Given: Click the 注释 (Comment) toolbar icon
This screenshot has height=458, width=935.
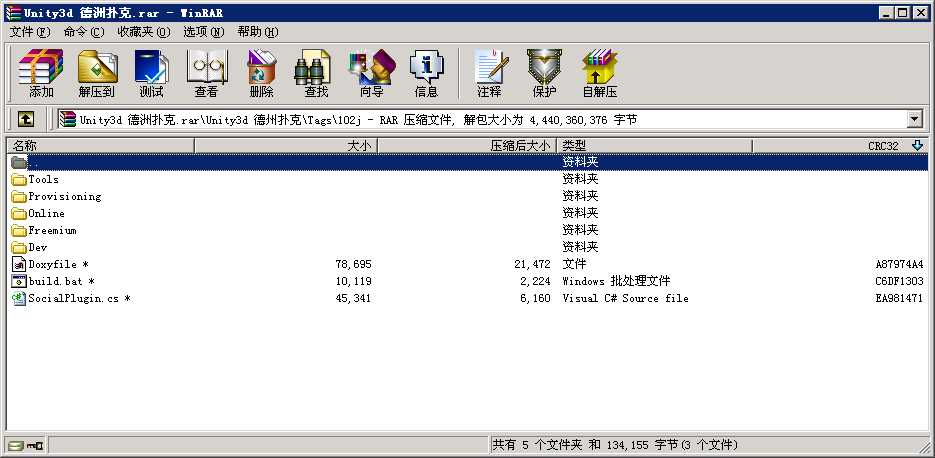Looking at the screenshot, I should 490,73.
